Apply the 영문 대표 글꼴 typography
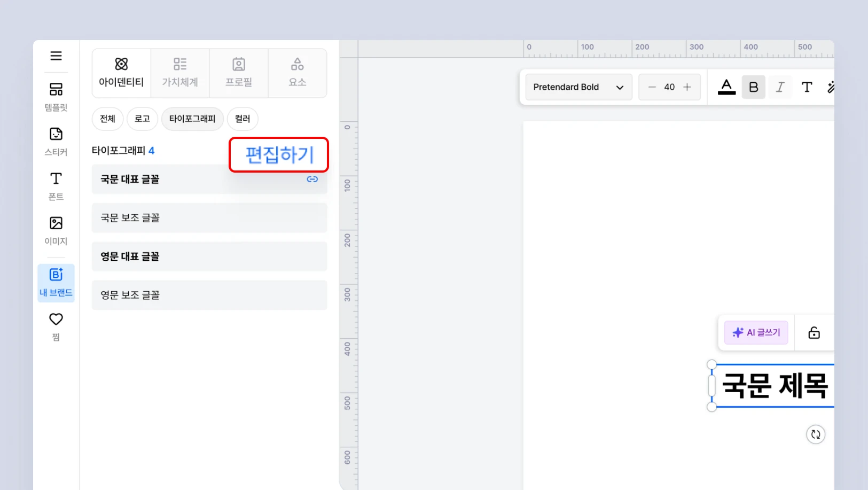The width and height of the screenshot is (868, 490). pyautogui.click(x=209, y=256)
